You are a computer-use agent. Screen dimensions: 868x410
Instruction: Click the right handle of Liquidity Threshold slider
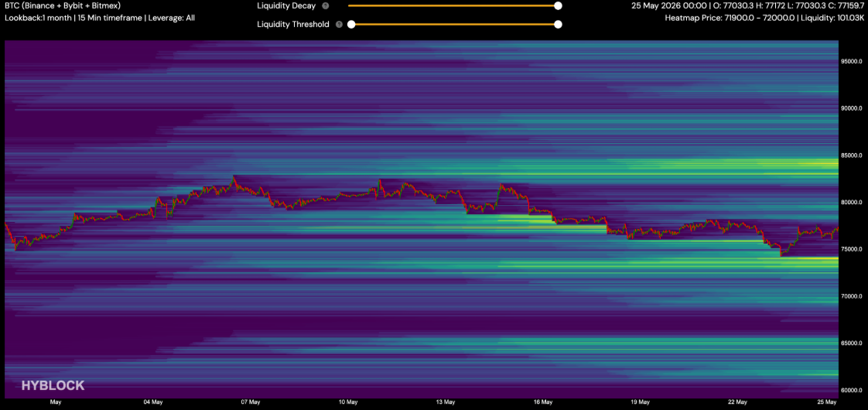click(558, 24)
